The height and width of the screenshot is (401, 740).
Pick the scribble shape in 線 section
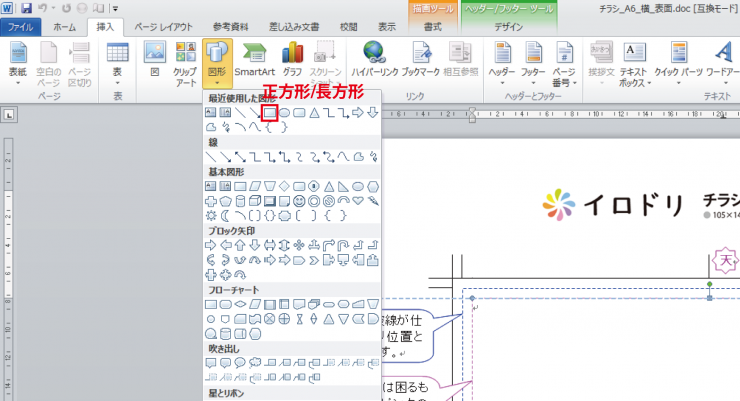point(373,157)
